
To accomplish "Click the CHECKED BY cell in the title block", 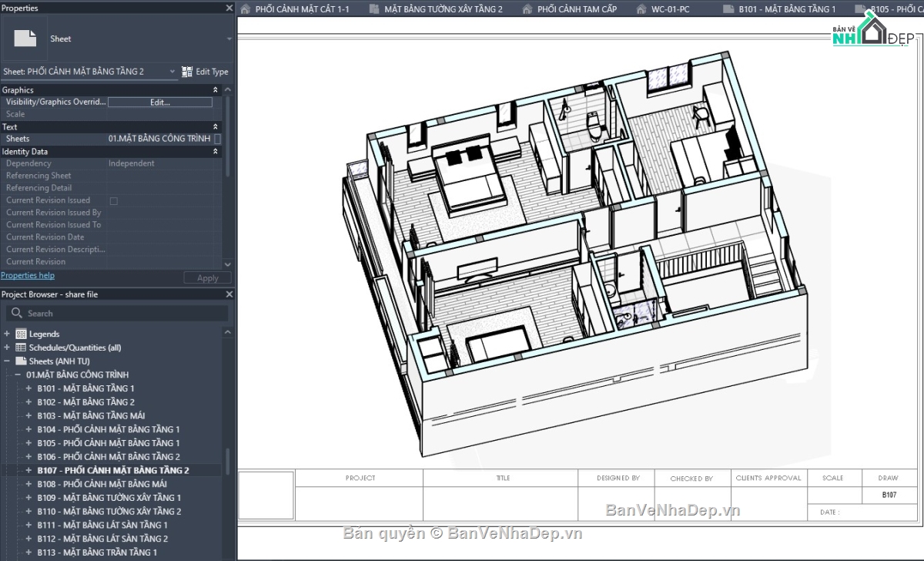I will tap(691, 478).
